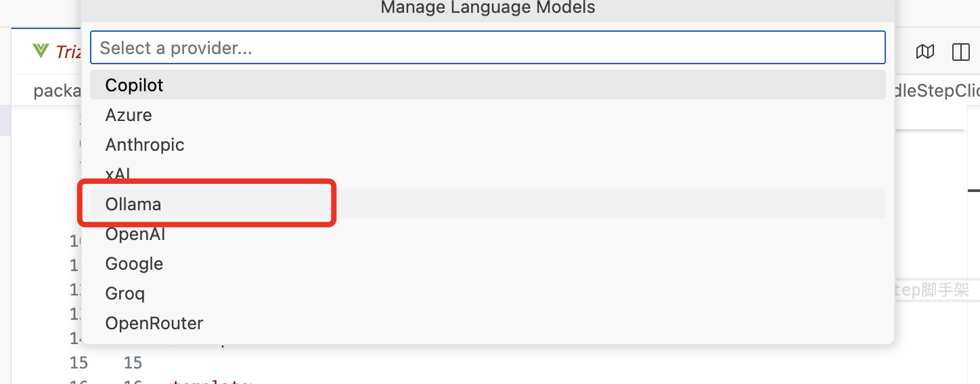
Task: Select Copilot from the provider list
Action: tap(134, 85)
